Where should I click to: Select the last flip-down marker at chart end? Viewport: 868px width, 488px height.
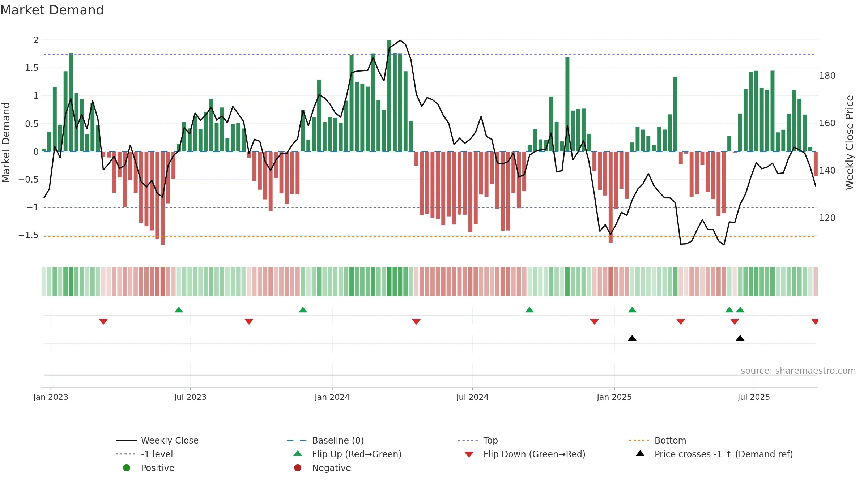pyautogui.click(x=815, y=322)
